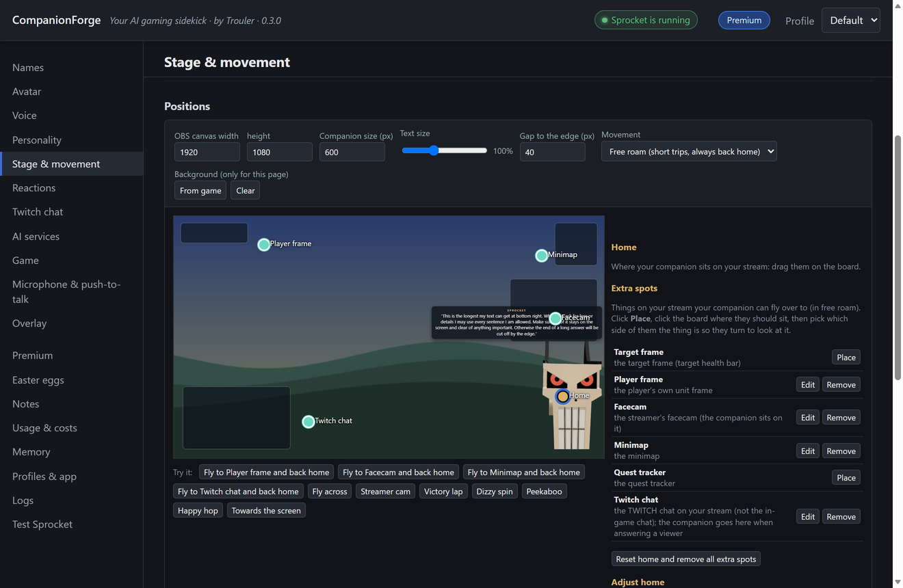The width and height of the screenshot is (903, 588).
Task: Click the Premium badge in the header
Action: [744, 21]
